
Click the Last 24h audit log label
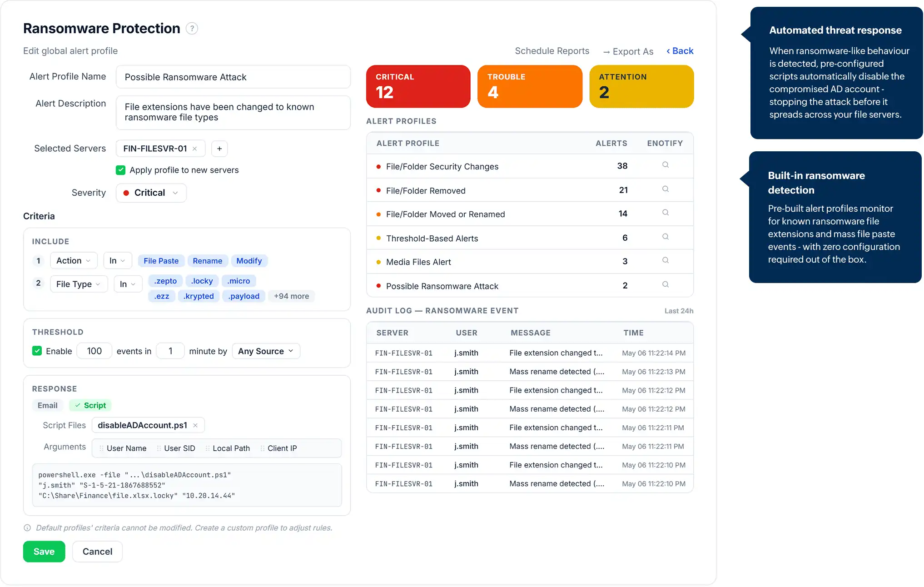[x=679, y=311]
